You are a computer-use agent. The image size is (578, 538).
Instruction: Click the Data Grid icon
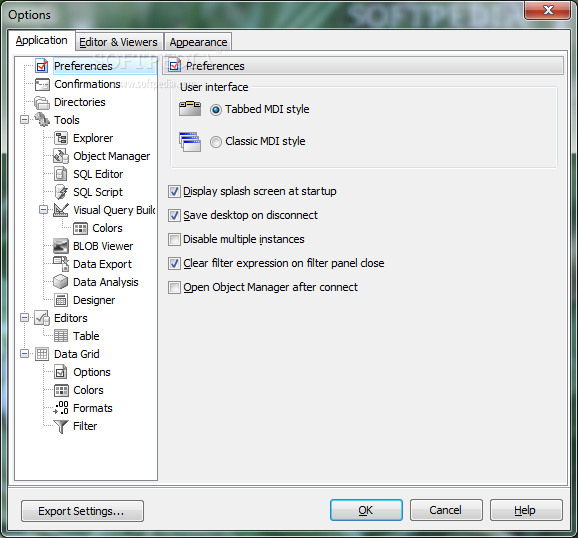42,354
